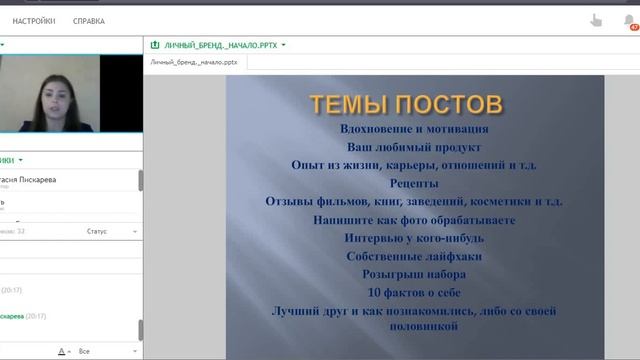
Task: Click the line 'Рецепты' on slide
Action: [414, 183]
